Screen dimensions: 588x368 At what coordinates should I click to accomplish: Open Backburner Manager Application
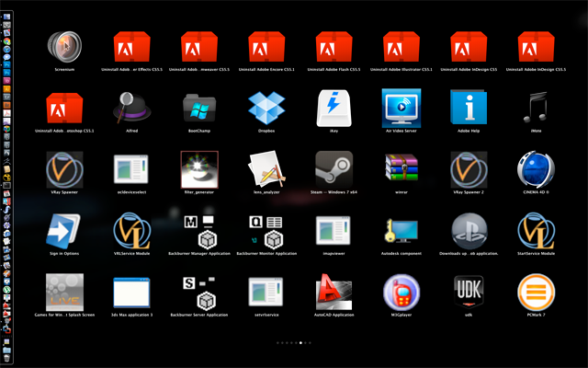pos(200,232)
